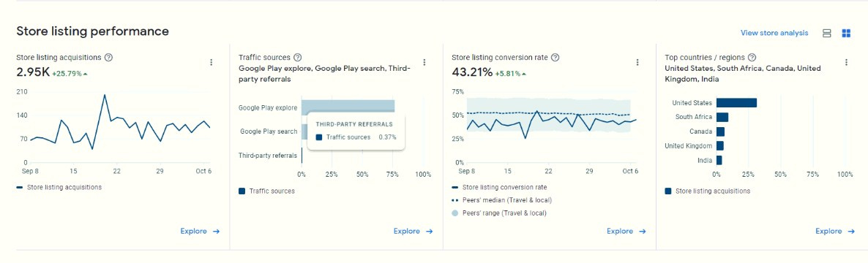Click the Peers' range legend circle swatch
The width and height of the screenshot is (868, 263).
455,213
